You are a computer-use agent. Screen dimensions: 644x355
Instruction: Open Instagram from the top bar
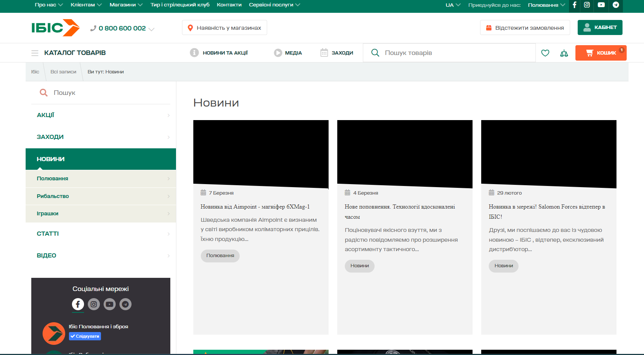click(587, 5)
